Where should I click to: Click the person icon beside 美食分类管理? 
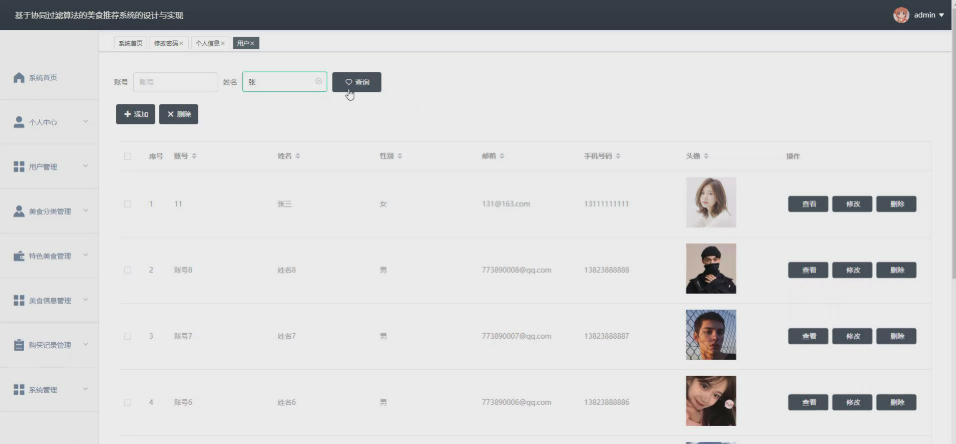pos(19,211)
